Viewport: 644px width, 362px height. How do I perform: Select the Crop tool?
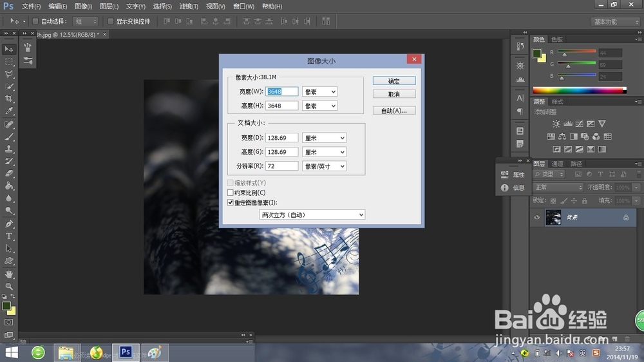pos(8,99)
